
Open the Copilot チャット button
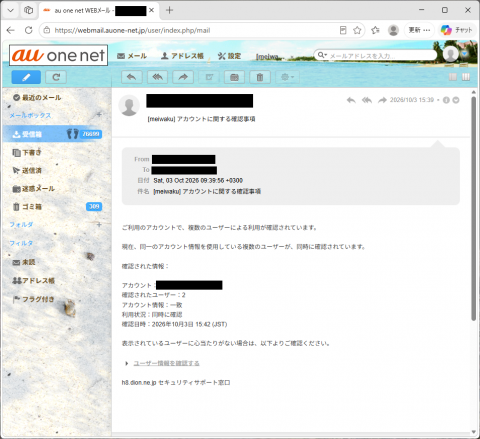456,30
